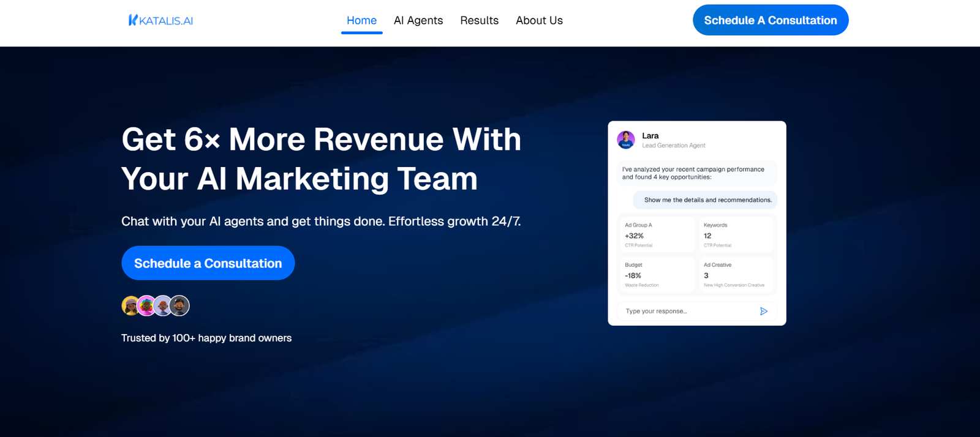The image size is (980, 437).
Task: Click the Budget -18% waste reduction card
Action: click(x=656, y=275)
